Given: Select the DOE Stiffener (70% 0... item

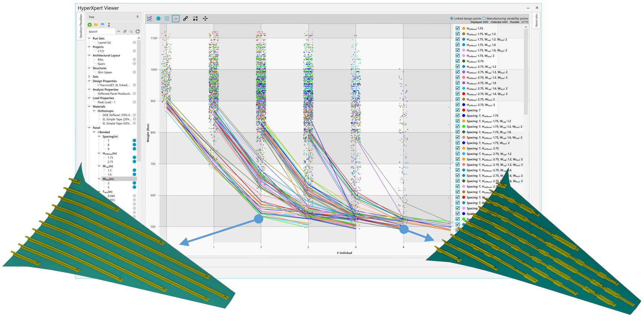Looking at the screenshot, I should click(x=117, y=115).
